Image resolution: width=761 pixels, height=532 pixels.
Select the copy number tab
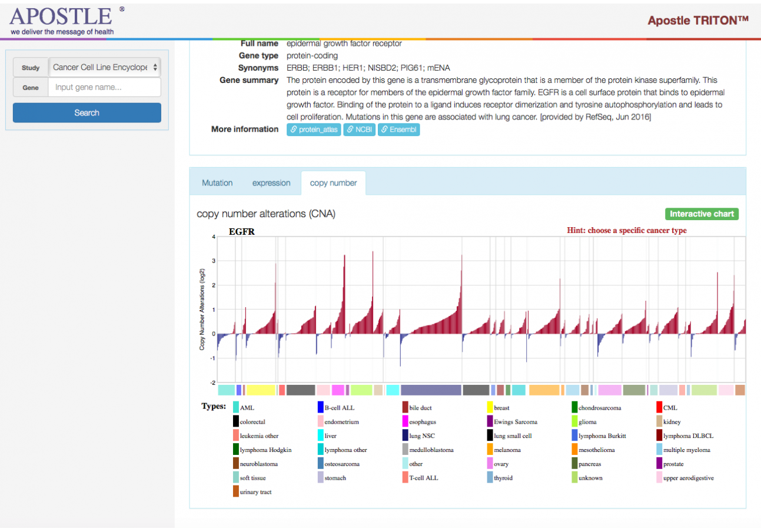tap(333, 183)
